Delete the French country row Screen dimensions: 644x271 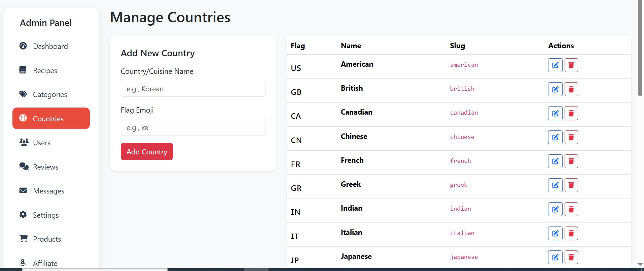[x=571, y=161]
